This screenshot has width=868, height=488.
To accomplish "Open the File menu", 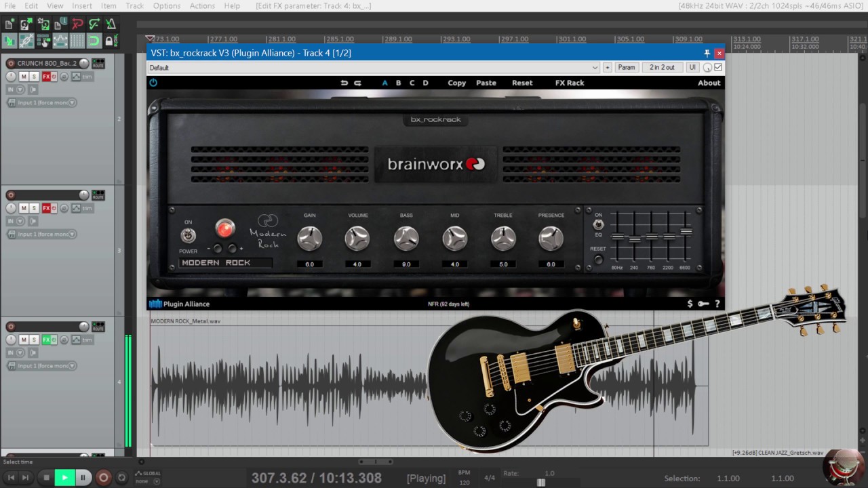I will (x=9, y=5).
